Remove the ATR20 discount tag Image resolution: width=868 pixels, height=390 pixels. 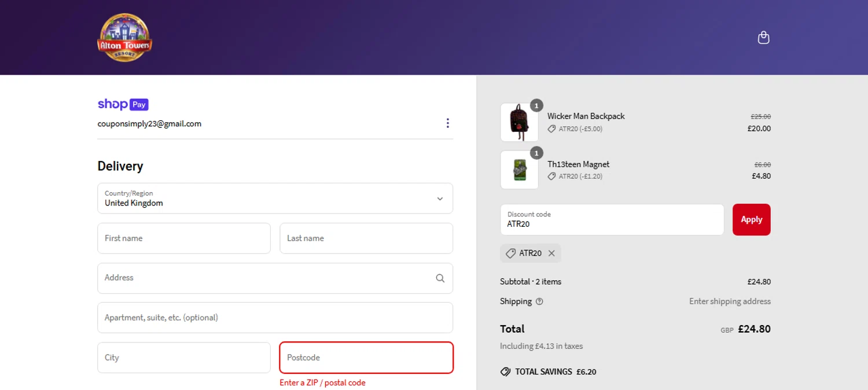point(551,253)
